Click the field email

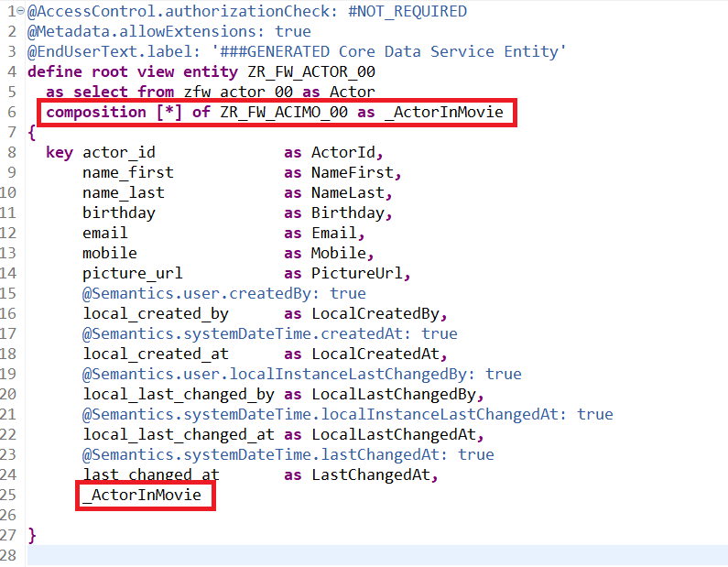(105, 233)
